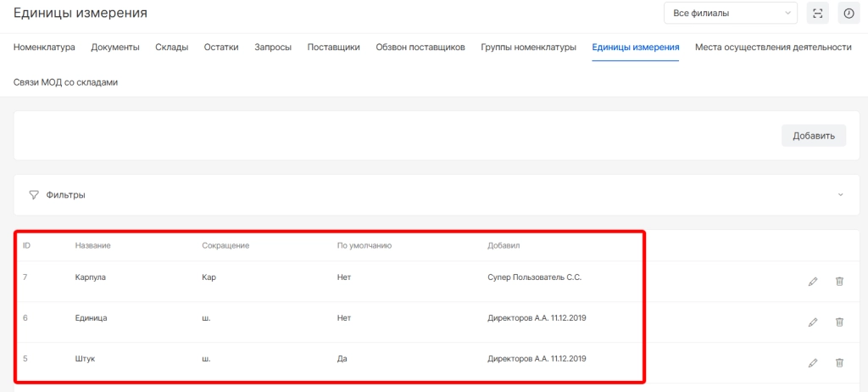Open the Все филиалы dropdown
This screenshot has height=392, width=868.
pyautogui.click(x=730, y=14)
